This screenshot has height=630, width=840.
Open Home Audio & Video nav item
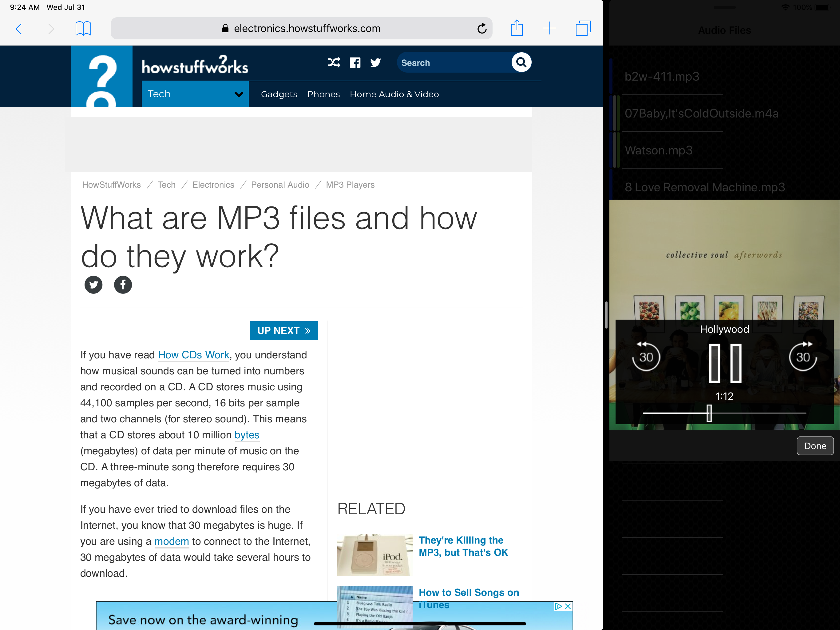[x=394, y=94]
